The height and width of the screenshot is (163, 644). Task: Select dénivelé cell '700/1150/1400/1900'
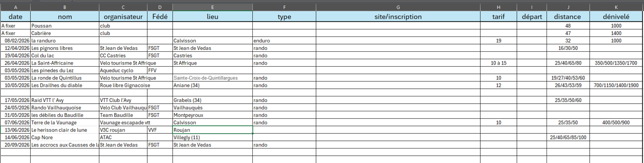tap(616, 86)
